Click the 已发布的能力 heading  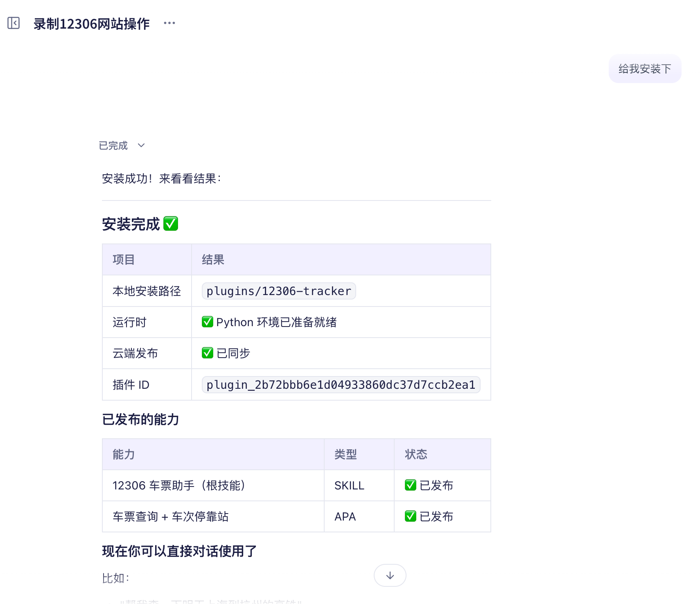click(x=140, y=419)
